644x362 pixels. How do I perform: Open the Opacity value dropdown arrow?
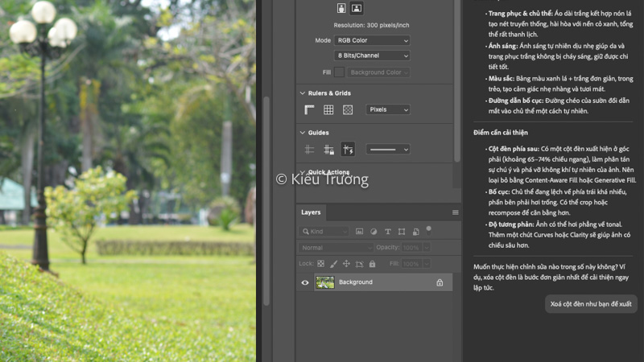pyautogui.click(x=427, y=248)
